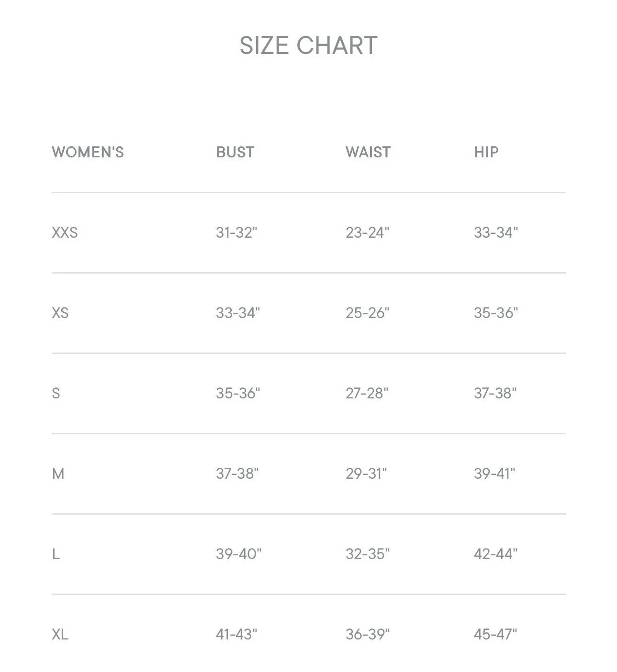Select the S size row label
Screen dimensions: 617x672
(56, 393)
